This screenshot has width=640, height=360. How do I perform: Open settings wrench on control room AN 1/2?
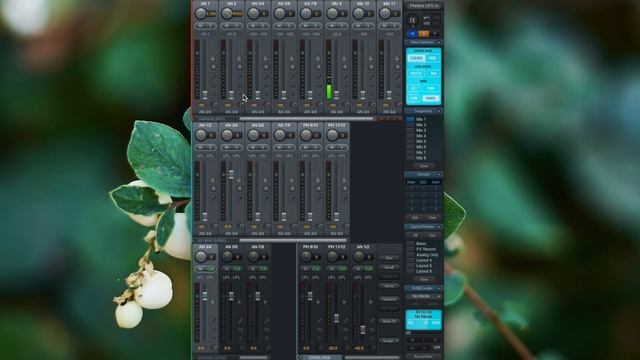point(371,321)
